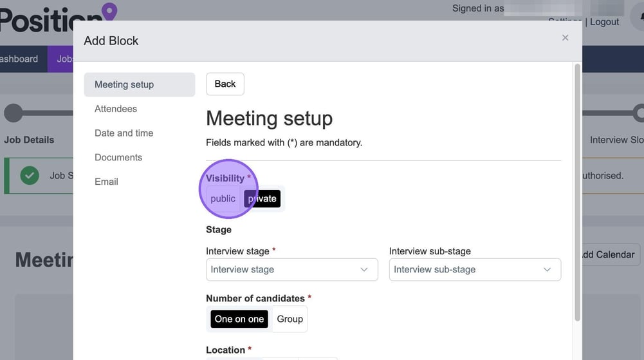Screen dimensions: 644x360
Task: Select the Meeting setup section
Action: point(124,84)
